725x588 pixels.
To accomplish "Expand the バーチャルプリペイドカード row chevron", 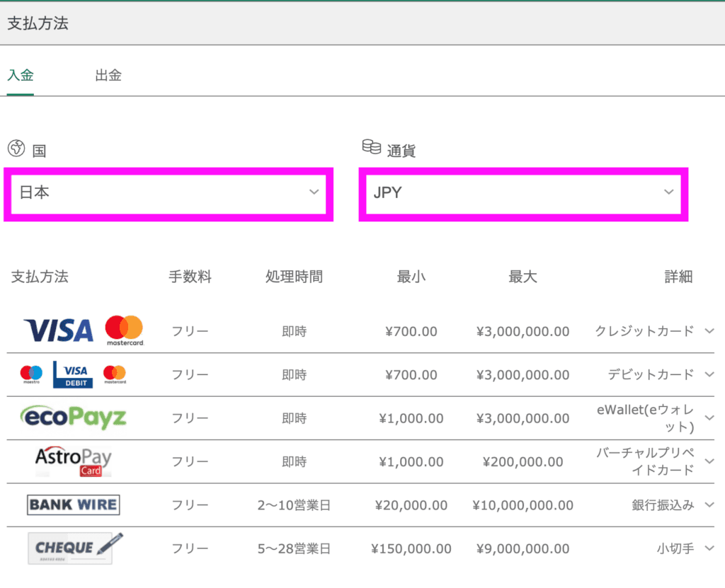I will point(709,461).
